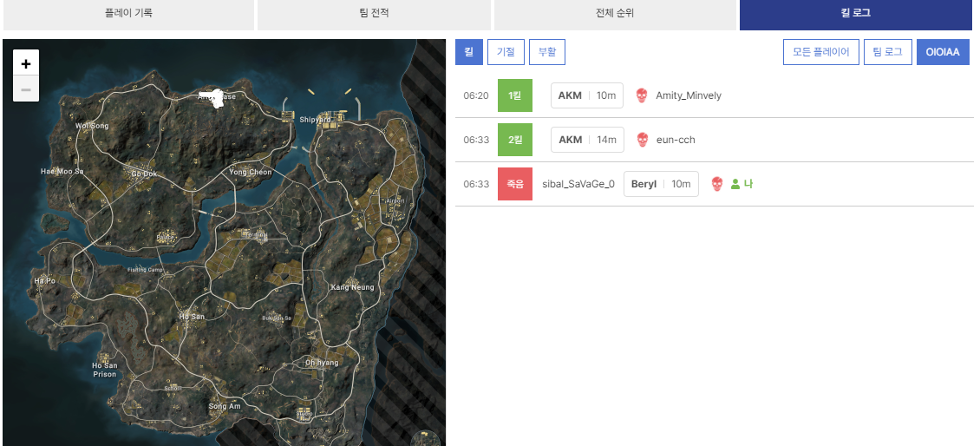
Task: Select the 킬 로그 tab
Action: 855,14
